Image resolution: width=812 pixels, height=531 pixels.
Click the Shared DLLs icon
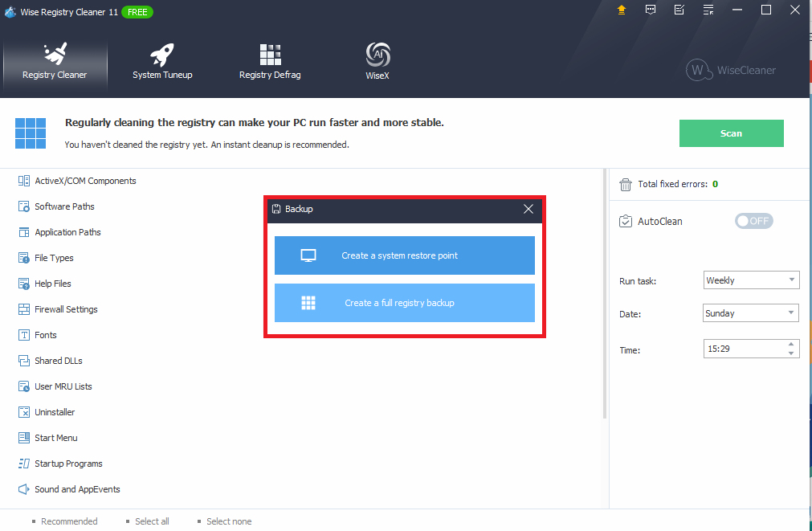[x=24, y=361]
